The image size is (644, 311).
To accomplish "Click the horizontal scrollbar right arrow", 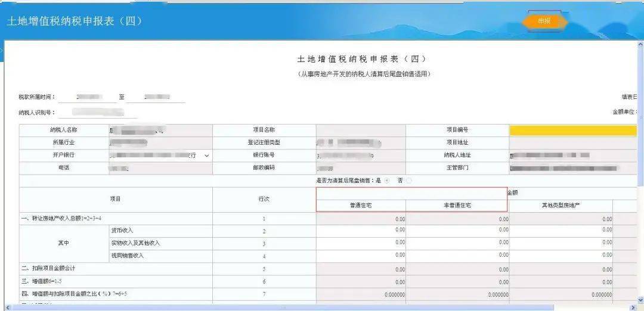I will [634, 307].
